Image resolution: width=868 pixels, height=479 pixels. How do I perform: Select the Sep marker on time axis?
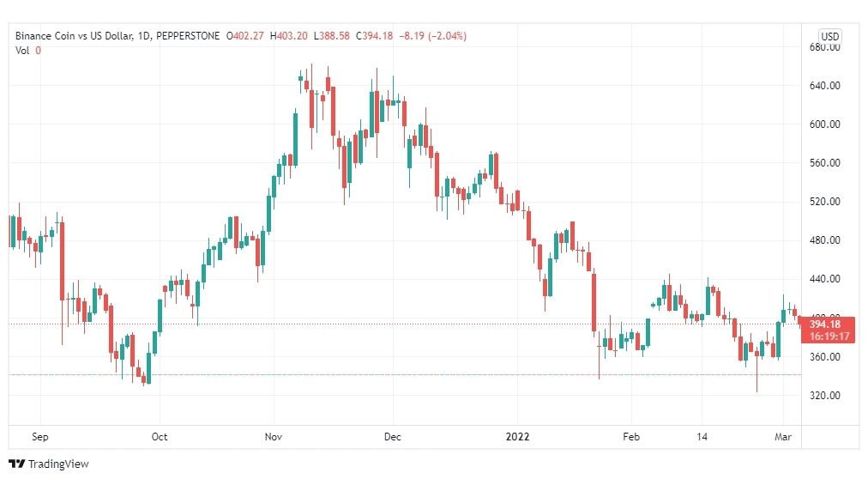(x=39, y=437)
